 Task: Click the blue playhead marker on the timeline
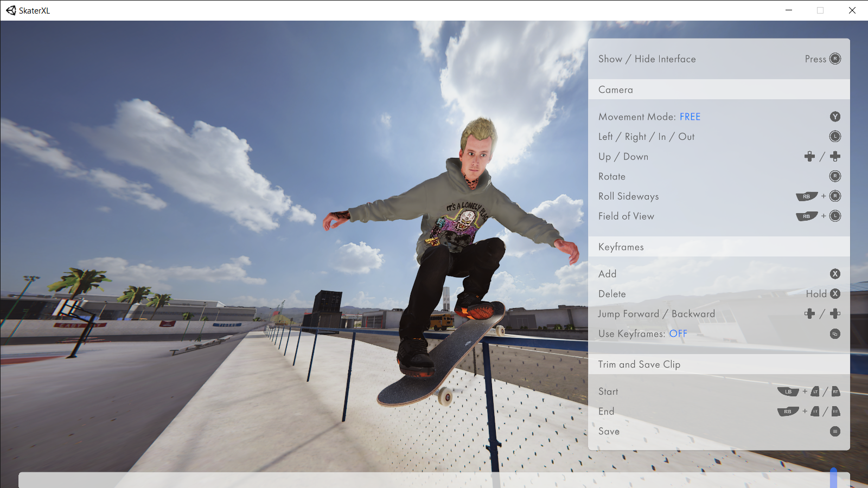tap(833, 478)
